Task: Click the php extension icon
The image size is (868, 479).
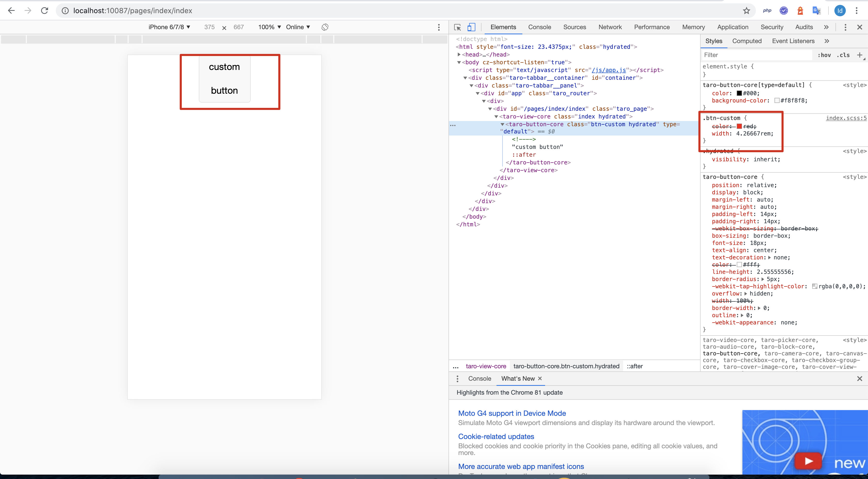Action: 767,11
